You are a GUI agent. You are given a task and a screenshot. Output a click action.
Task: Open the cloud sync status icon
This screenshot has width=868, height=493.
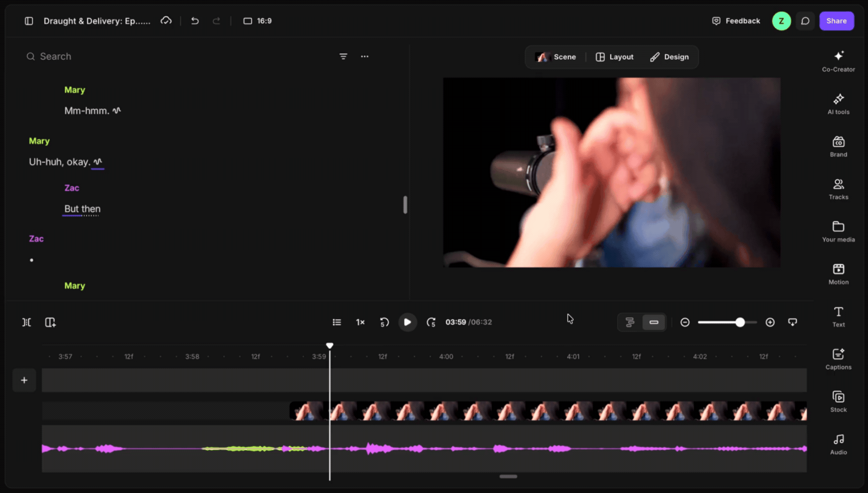166,21
